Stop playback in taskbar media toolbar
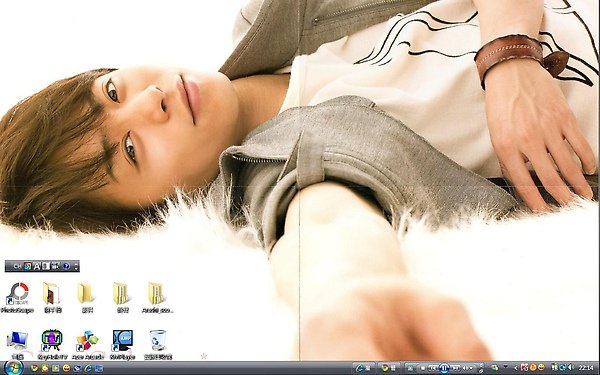Viewport: 600px width, 375px height. 423,368
